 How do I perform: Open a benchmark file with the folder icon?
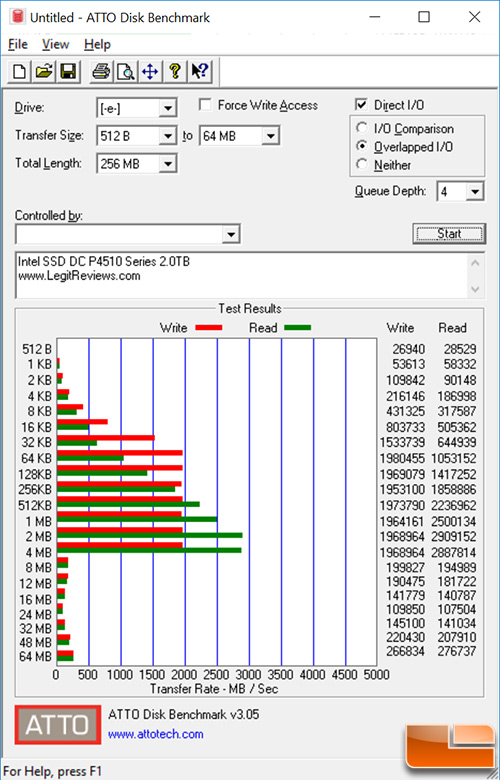(44, 72)
